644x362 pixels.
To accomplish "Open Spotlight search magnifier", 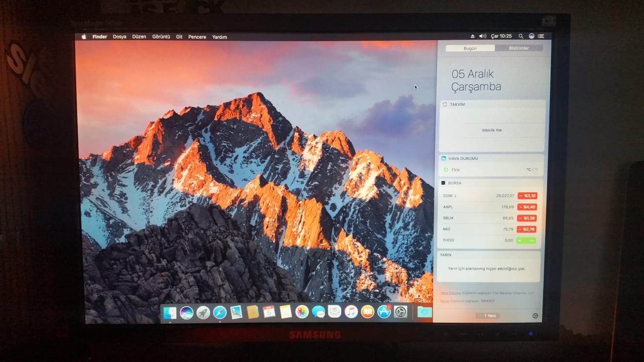I will click(x=521, y=36).
